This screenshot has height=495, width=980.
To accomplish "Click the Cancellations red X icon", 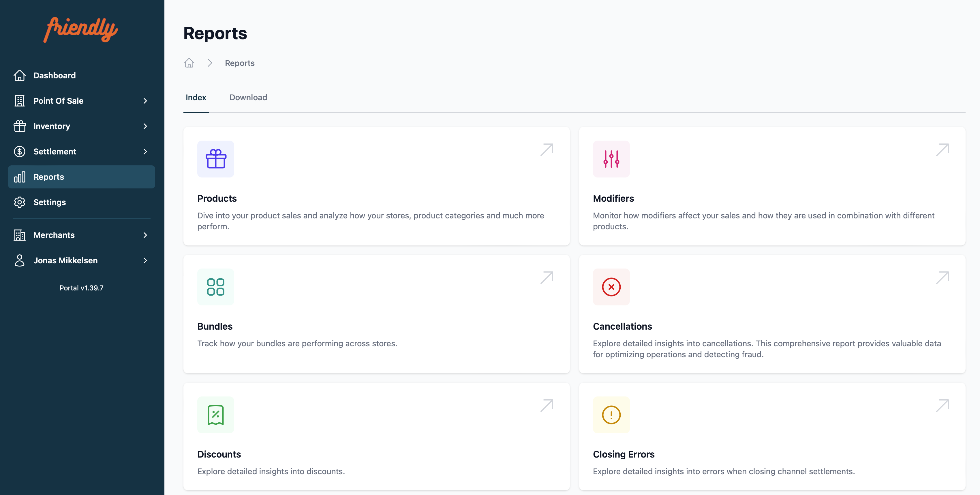I will point(611,287).
